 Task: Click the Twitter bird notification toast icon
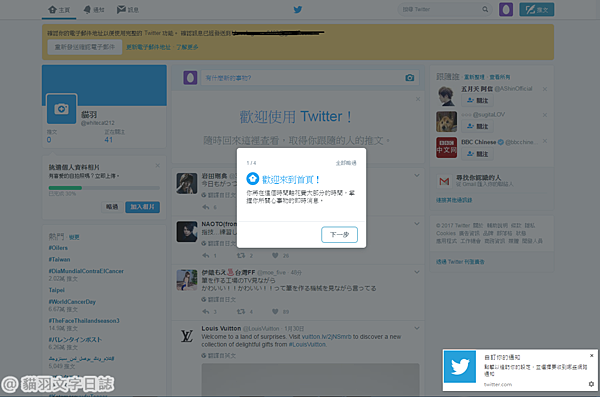(x=460, y=366)
